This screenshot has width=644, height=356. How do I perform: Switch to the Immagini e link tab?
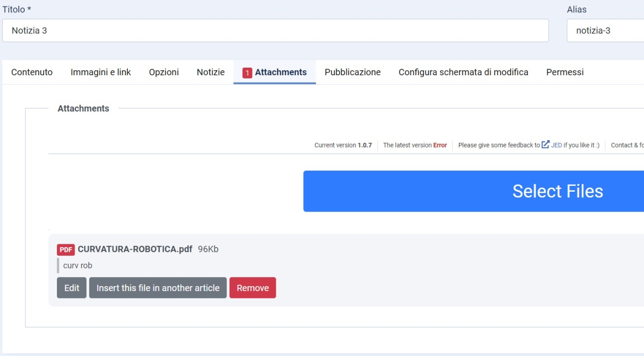pos(100,72)
